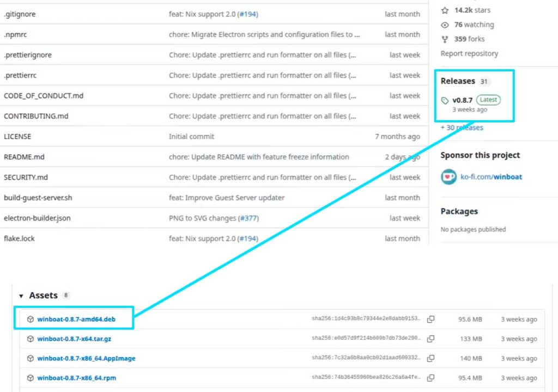Open the Releases heading link
The image size is (558, 392).
(x=458, y=81)
